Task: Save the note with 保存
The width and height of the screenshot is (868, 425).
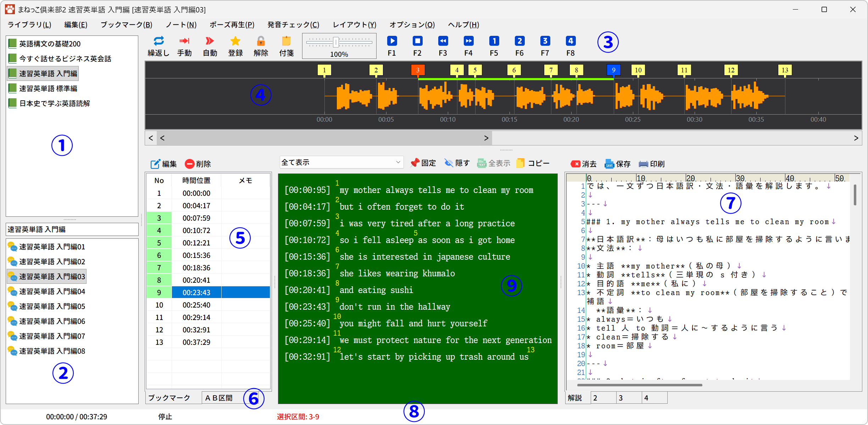Action: pyautogui.click(x=617, y=164)
